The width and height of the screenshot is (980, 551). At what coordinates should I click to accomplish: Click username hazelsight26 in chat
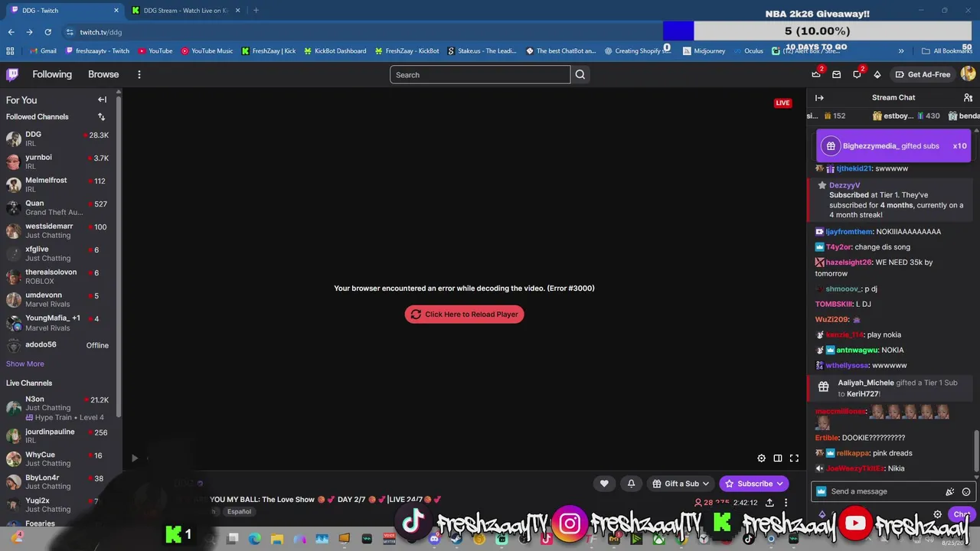coord(848,262)
